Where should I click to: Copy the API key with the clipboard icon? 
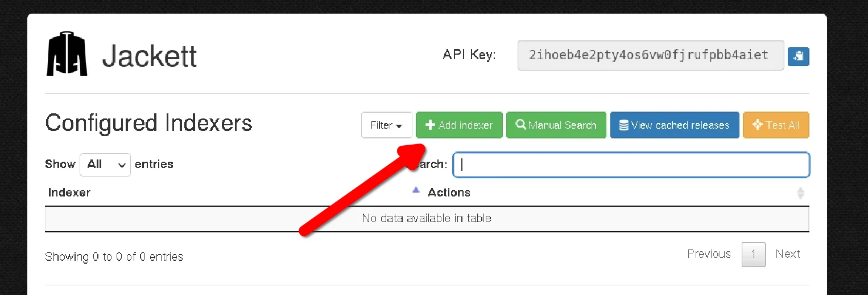(x=798, y=56)
